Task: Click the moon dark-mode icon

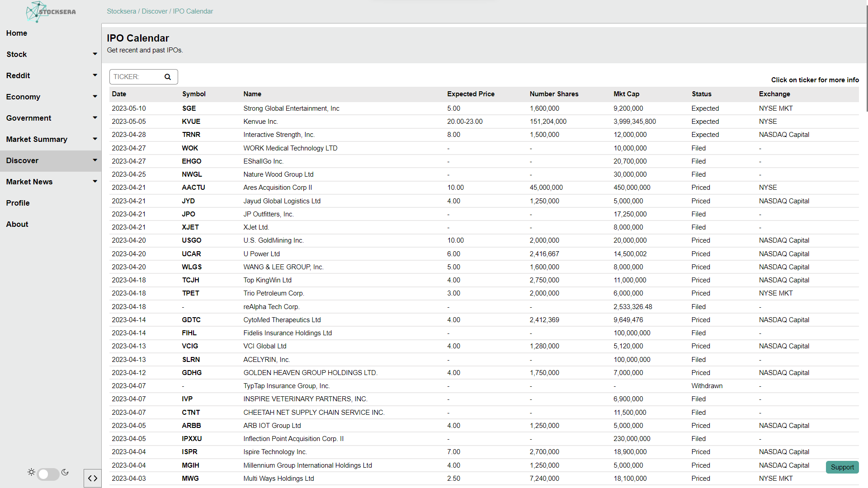Action: 65,472
